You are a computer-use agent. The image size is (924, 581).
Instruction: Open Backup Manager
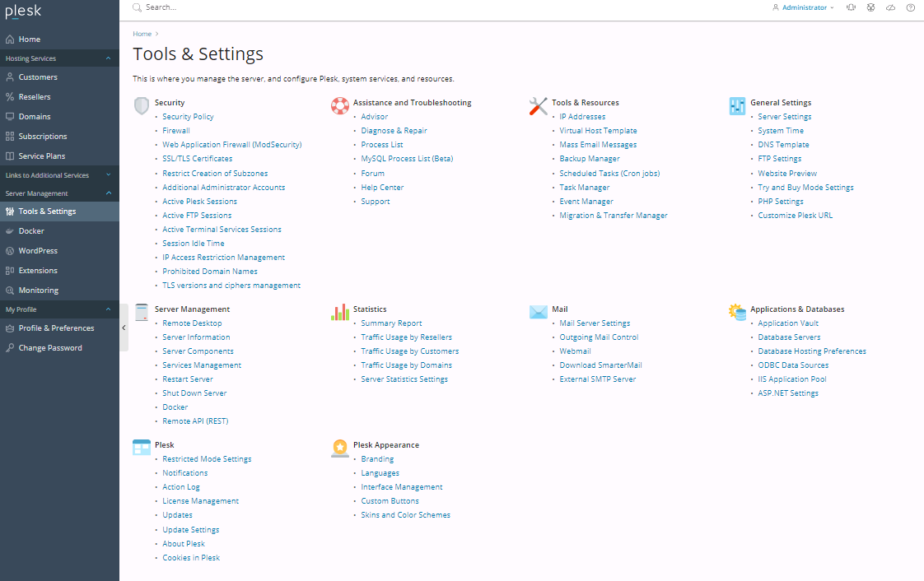coord(590,159)
